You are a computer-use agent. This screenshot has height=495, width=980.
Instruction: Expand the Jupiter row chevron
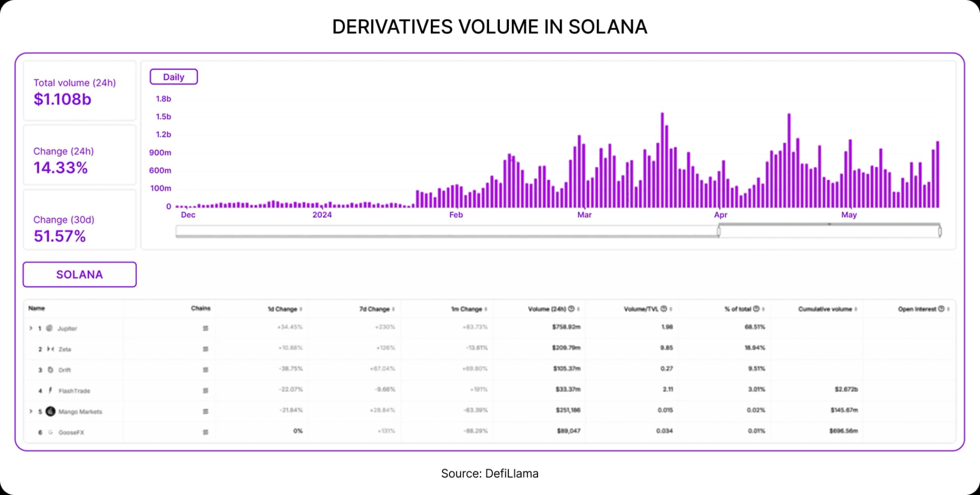pyautogui.click(x=30, y=327)
